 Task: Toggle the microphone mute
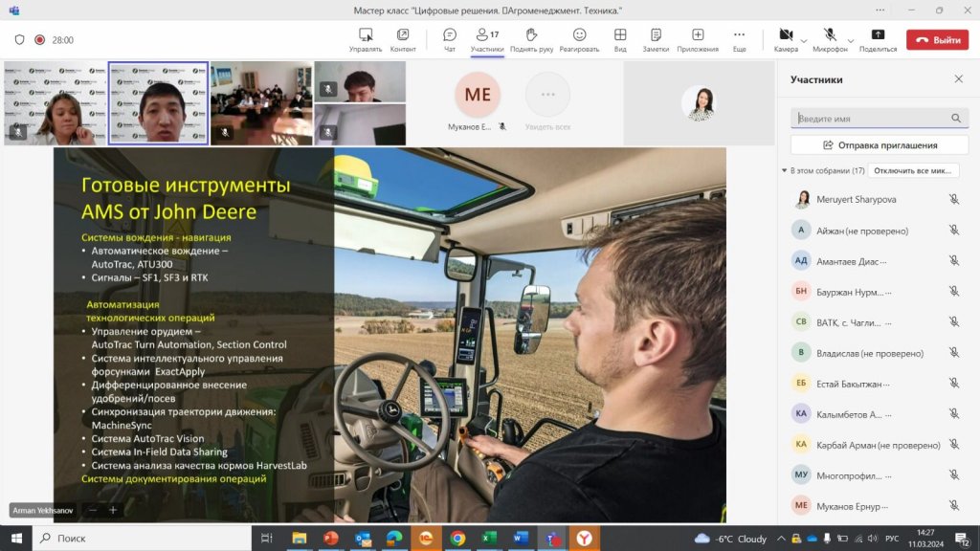pyautogui.click(x=829, y=35)
